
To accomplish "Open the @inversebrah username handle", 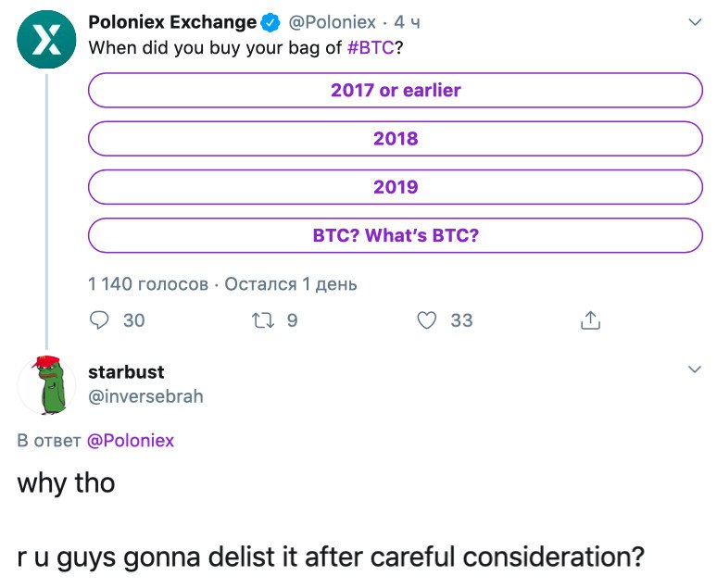I will click(145, 396).
